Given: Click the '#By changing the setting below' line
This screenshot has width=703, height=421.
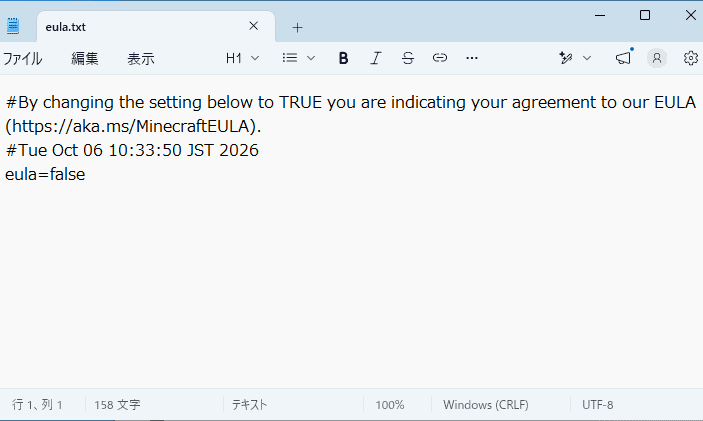Looking at the screenshot, I should tap(351, 103).
